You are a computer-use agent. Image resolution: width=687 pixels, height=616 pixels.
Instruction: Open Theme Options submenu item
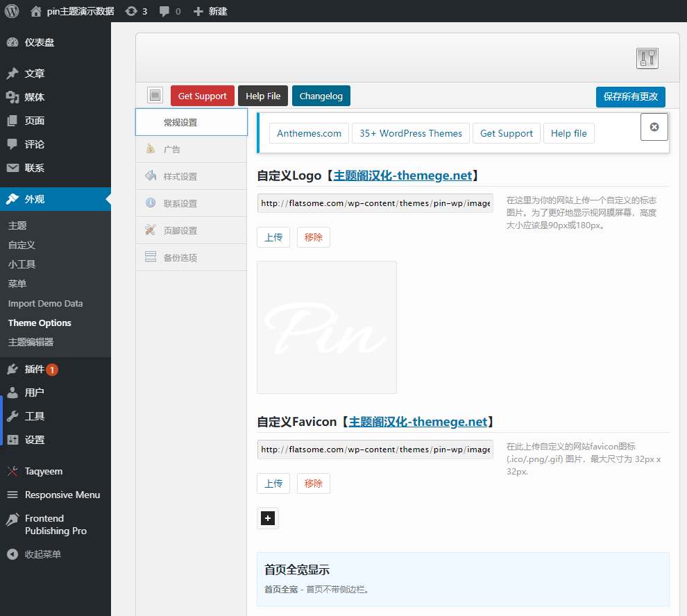click(40, 323)
